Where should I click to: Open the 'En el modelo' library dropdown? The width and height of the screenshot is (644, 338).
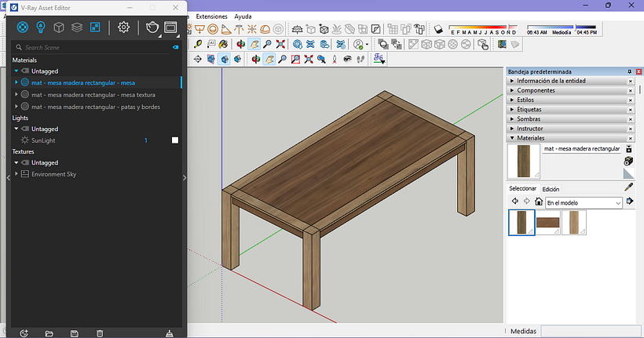point(584,202)
